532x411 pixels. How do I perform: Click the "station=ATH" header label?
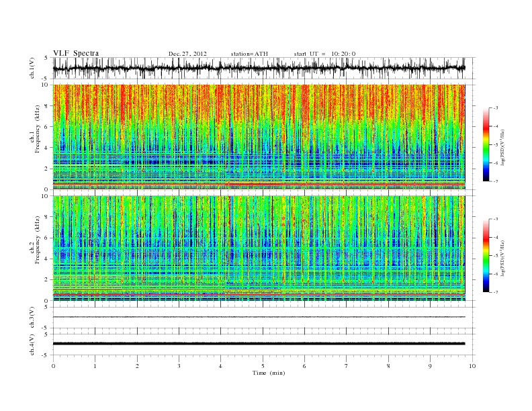[x=249, y=54]
